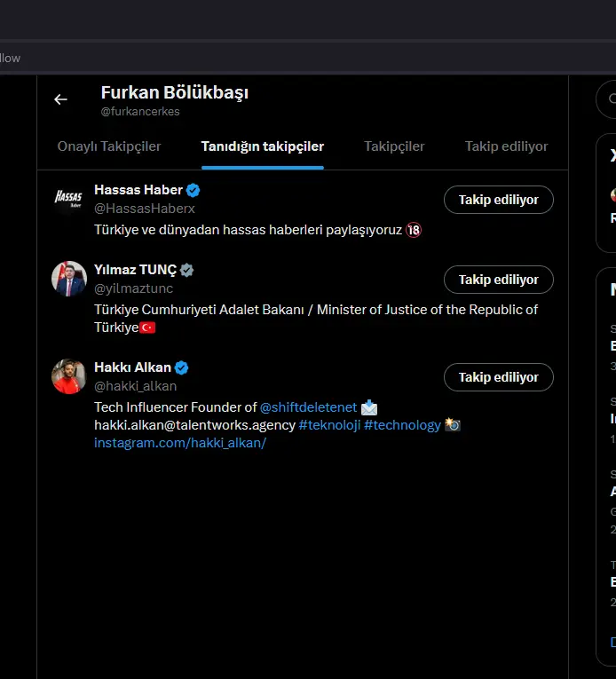
Task: Open Yılmaz TUNÇ profile picture
Action: [69, 279]
